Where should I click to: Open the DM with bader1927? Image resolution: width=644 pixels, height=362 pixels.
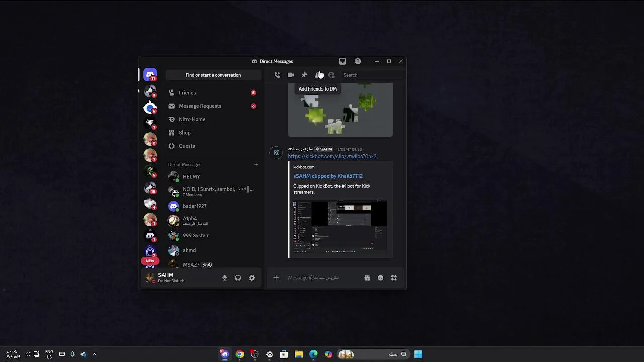click(x=212, y=206)
